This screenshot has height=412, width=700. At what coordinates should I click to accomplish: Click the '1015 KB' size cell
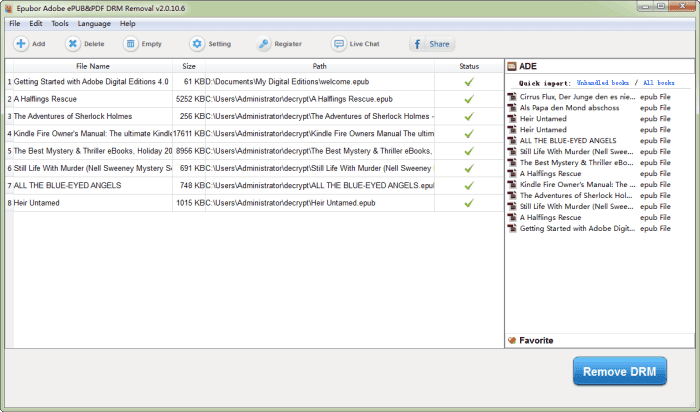pyautogui.click(x=190, y=203)
